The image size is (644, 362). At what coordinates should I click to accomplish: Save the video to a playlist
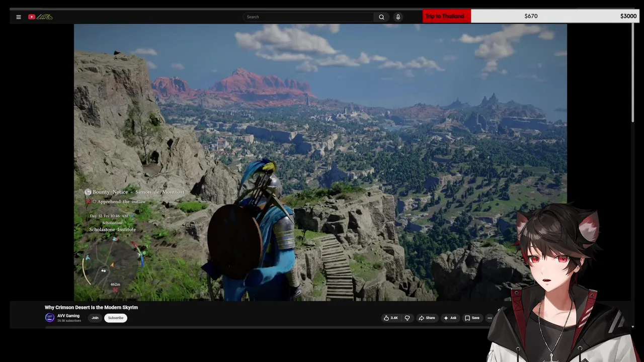tap(472, 318)
